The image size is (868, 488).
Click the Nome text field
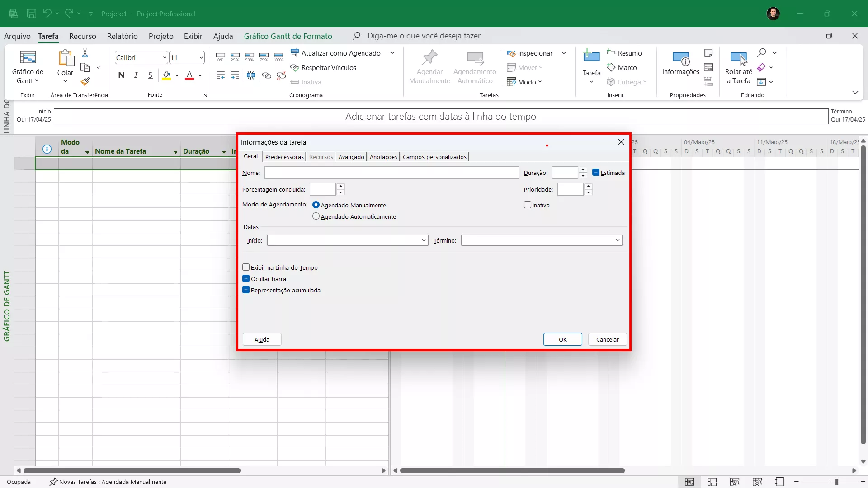point(392,173)
